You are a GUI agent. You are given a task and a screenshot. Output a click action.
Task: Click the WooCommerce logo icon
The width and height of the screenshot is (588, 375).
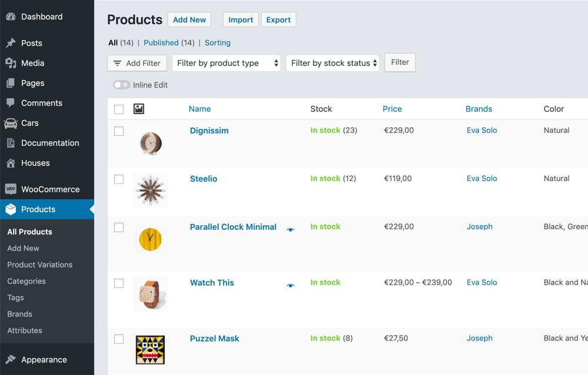pyautogui.click(x=11, y=189)
